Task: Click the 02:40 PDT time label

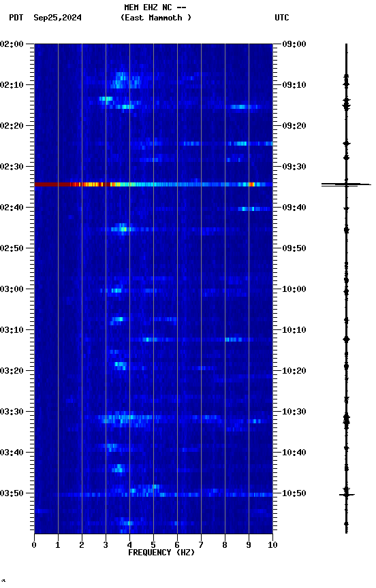Action: click(12, 208)
